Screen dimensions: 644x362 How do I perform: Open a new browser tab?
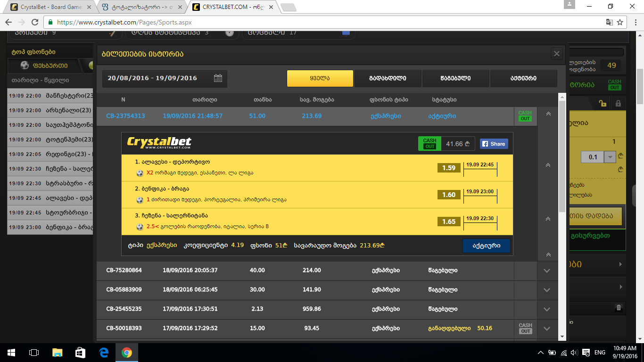coord(288,7)
